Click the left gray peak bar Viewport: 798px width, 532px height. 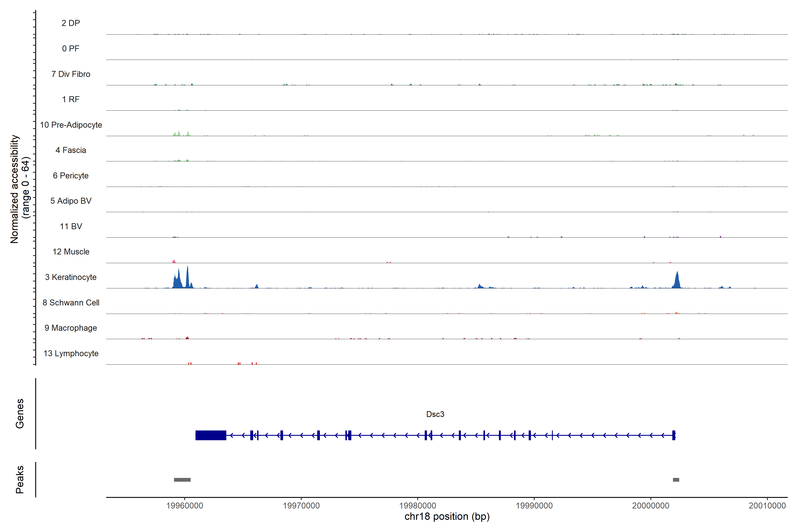(182, 480)
